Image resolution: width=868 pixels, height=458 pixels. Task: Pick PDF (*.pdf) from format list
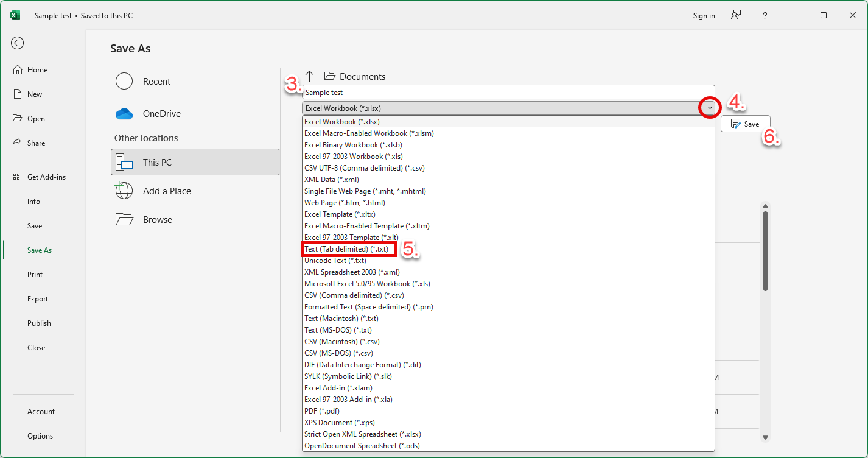coord(321,411)
